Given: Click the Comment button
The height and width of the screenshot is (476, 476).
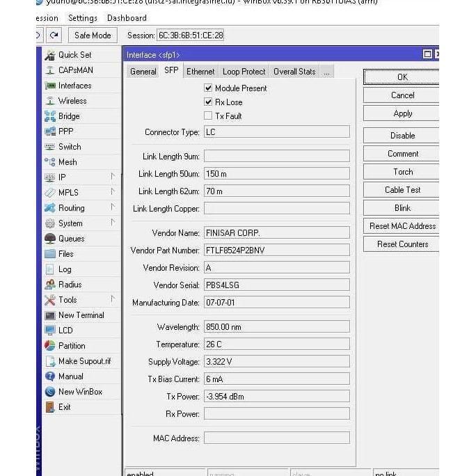Looking at the screenshot, I should tap(402, 154).
